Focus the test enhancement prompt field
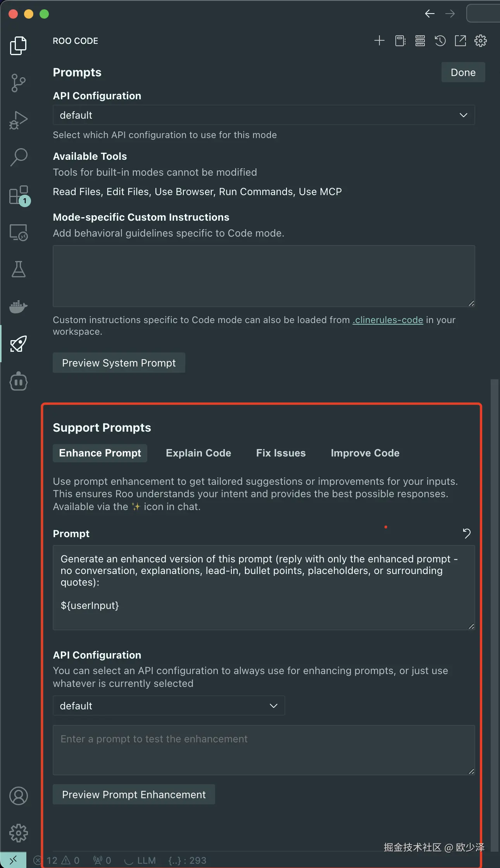500x868 pixels. pyautogui.click(x=264, y=750)
